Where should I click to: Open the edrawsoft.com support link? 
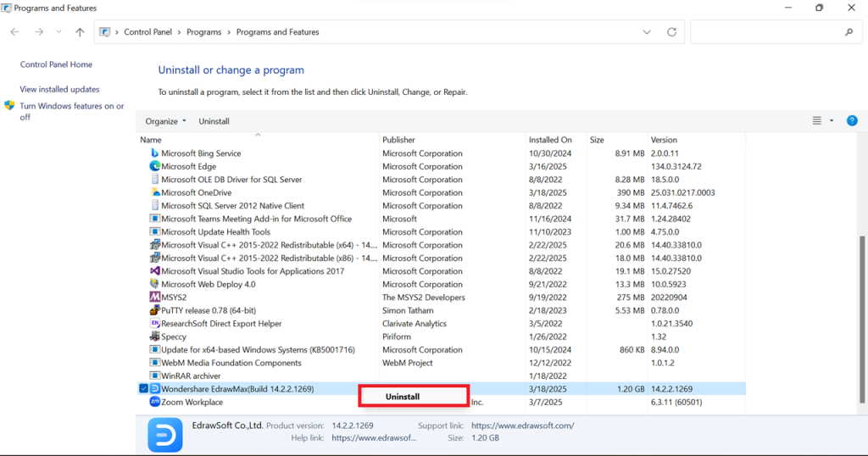click(522, 425)
